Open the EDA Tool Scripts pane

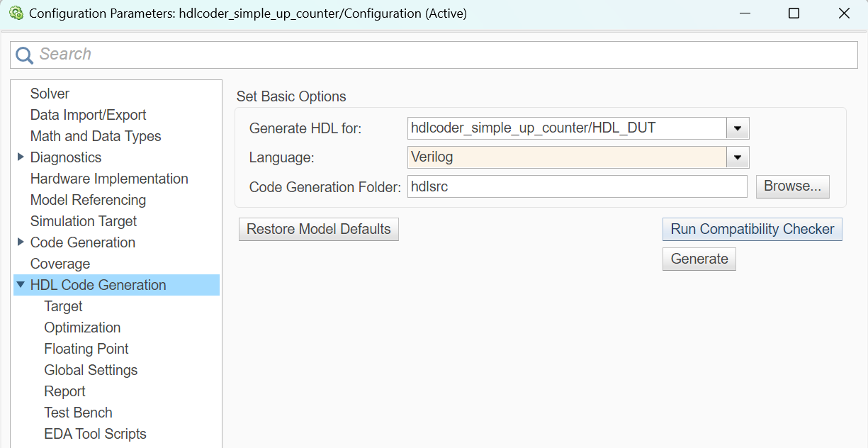95,434
